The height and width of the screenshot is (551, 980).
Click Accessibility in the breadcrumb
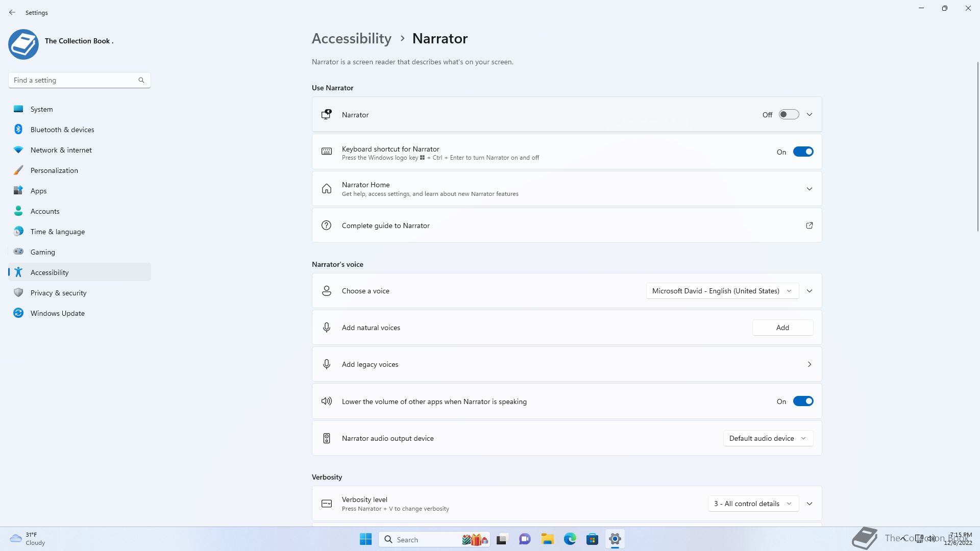coord(351,39)
